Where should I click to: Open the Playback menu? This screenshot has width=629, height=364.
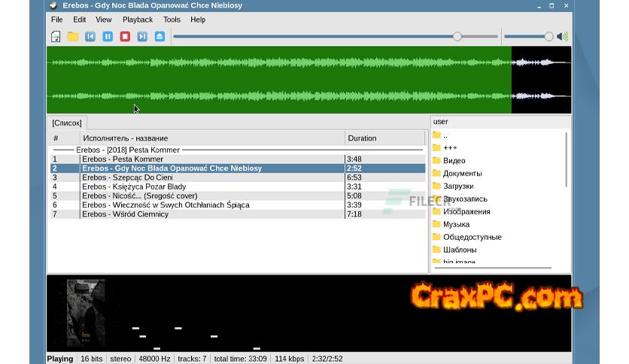pos(137,20)
